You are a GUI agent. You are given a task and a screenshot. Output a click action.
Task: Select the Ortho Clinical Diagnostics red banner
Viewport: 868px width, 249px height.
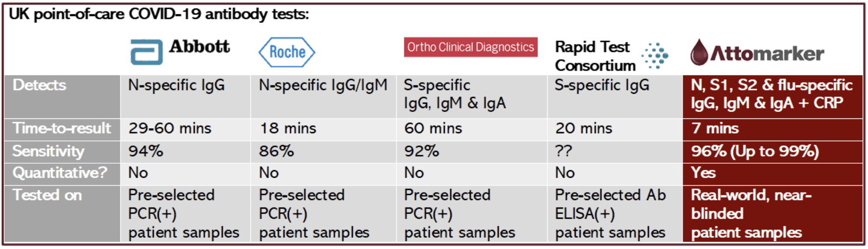click(x=470, y=47)
